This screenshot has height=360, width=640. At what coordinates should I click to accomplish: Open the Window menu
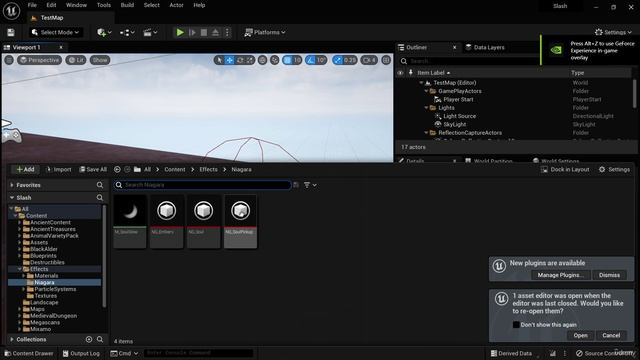pos(76,5)
